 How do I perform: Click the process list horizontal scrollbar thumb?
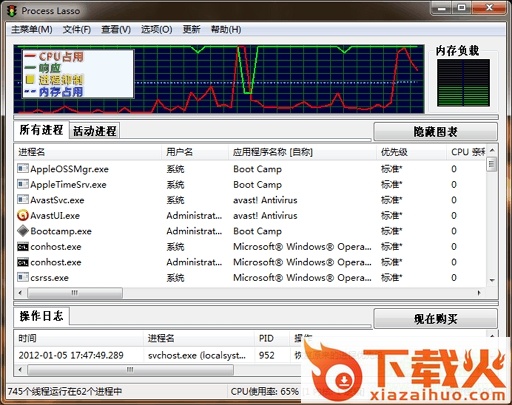tap(75, 293)
